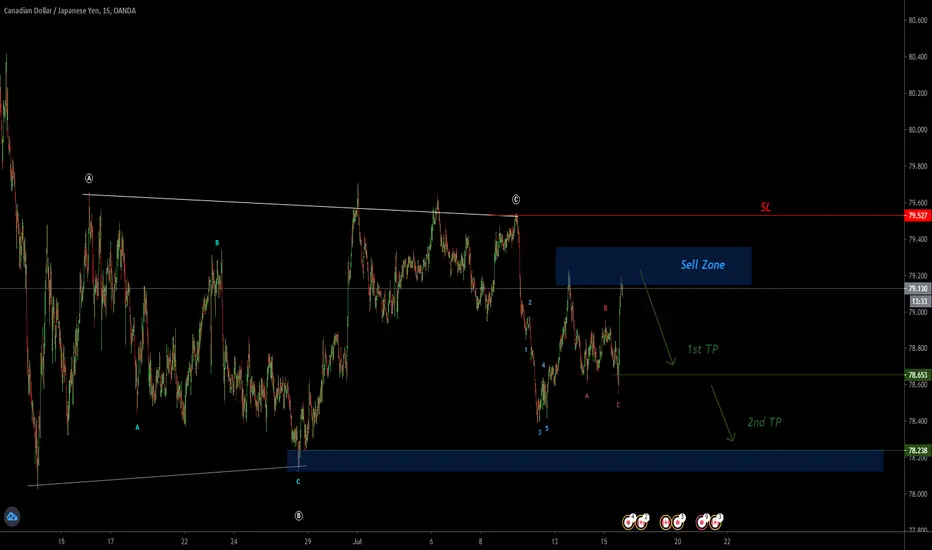932x550 pixels.
Task: Click the red 79.527 stop-loss price label
Action: (918, 215)
